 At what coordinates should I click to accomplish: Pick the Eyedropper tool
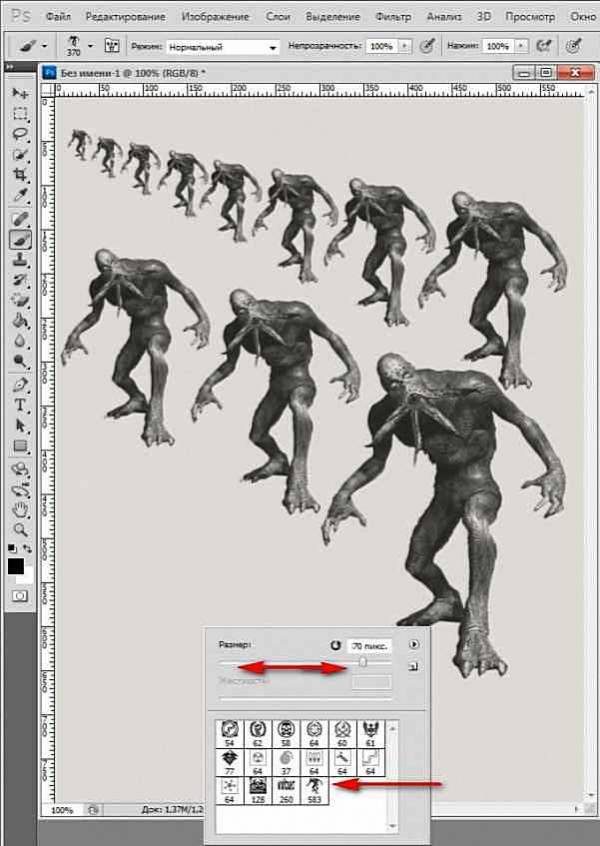click(20, 194)
